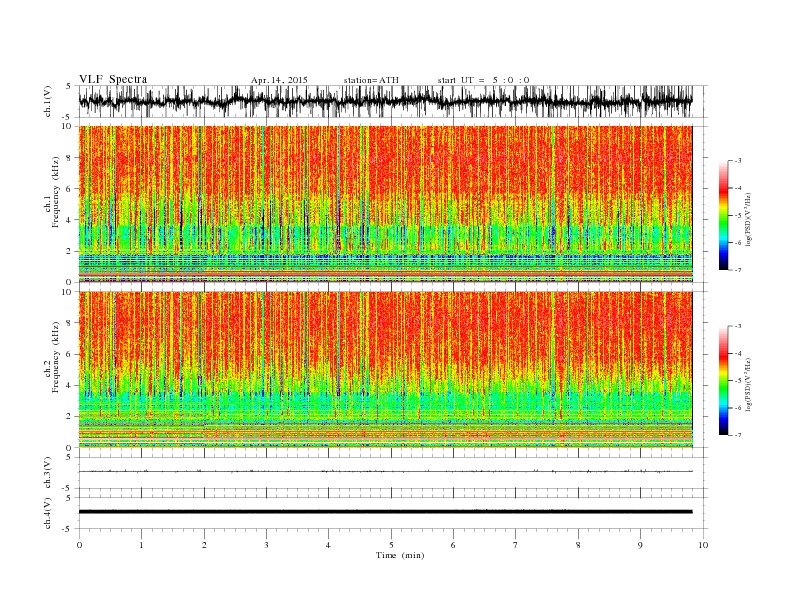Click the lower PSD color scale bar
This screenshot has height=612, width=792.
pos(723,381)
